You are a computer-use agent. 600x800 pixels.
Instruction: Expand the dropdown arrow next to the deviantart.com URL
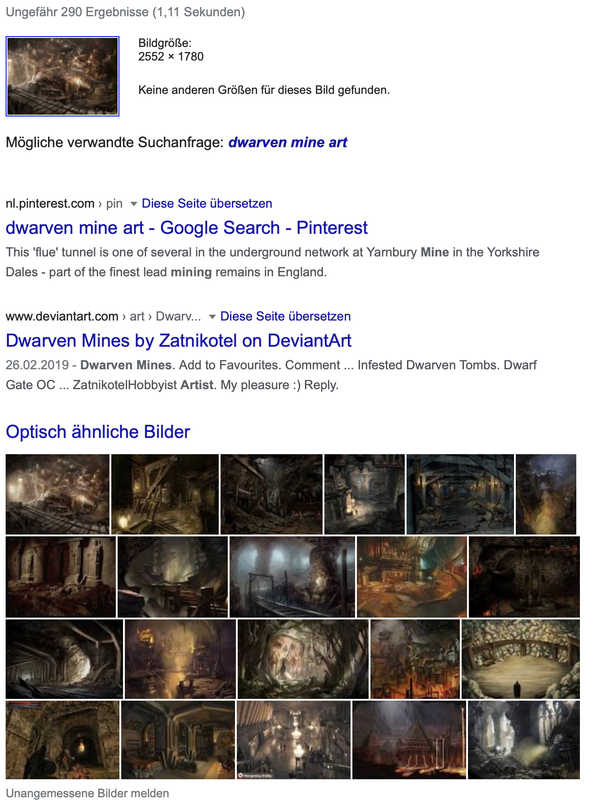pos(212,317)
